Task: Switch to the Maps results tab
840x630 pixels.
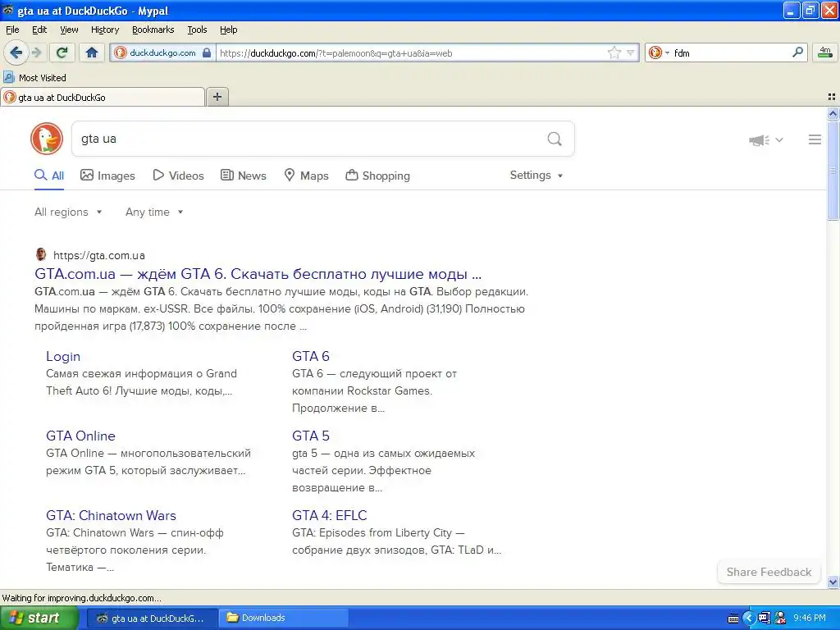Action: pyautogui.click(x=307, y=176)
